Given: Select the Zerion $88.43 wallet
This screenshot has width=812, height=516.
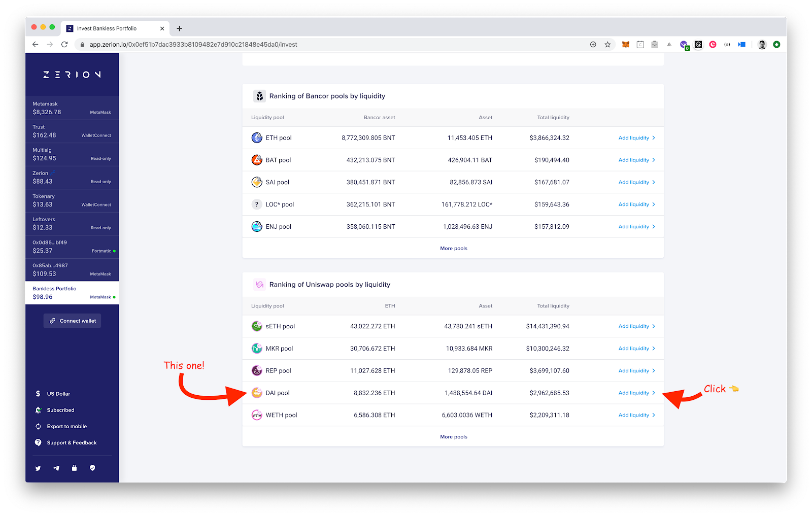Looking at the screenshot, I should (72, 178).
